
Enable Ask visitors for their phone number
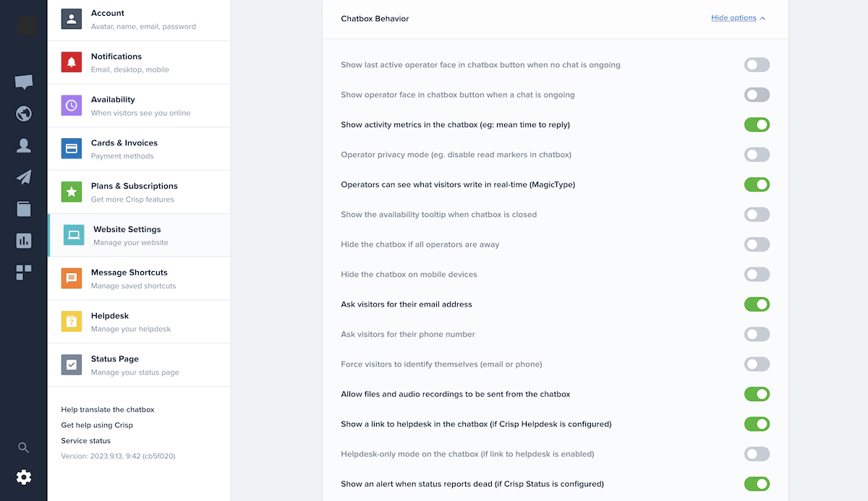coord(757,335)
